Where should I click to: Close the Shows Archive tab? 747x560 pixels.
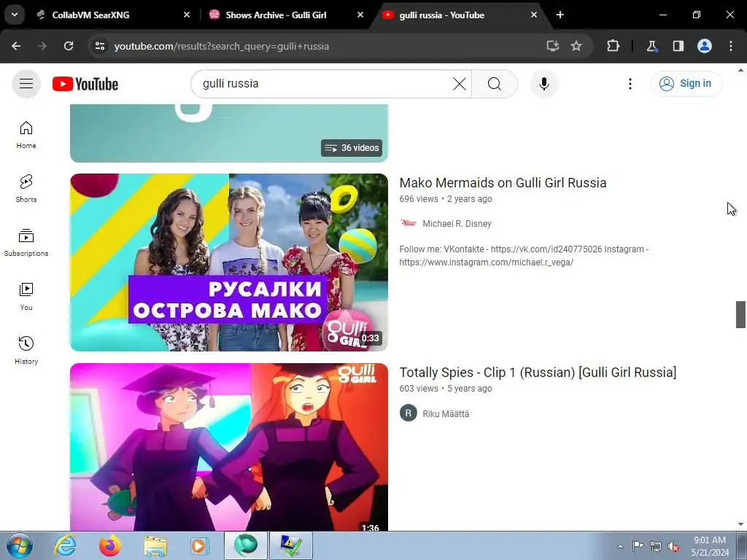(x=360, y=15)
